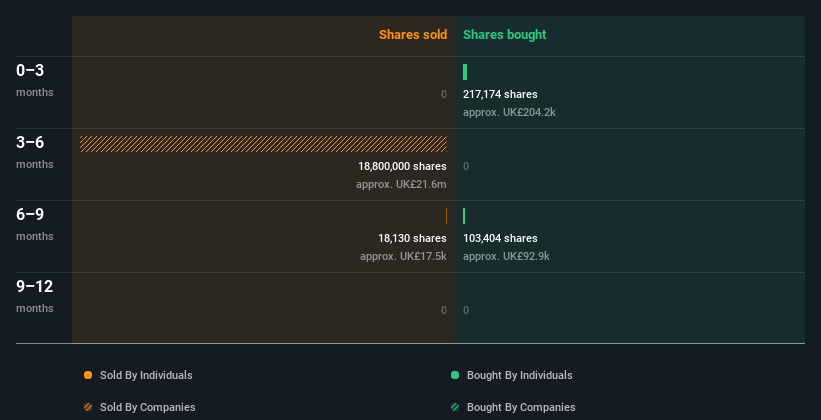
Task: Click the zero bought value in 9–12 months row
Action: click(x=466, y=311)
